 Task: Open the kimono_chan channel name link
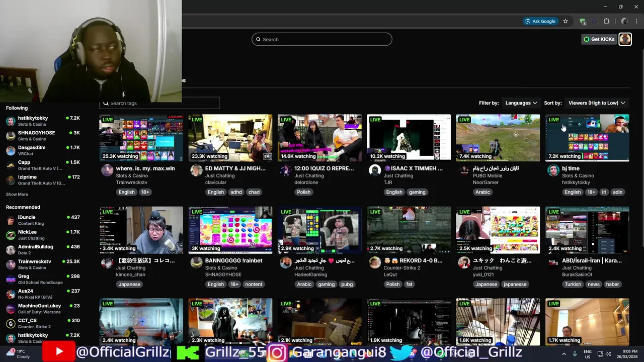pyautogui.click(x=130, y=275)
